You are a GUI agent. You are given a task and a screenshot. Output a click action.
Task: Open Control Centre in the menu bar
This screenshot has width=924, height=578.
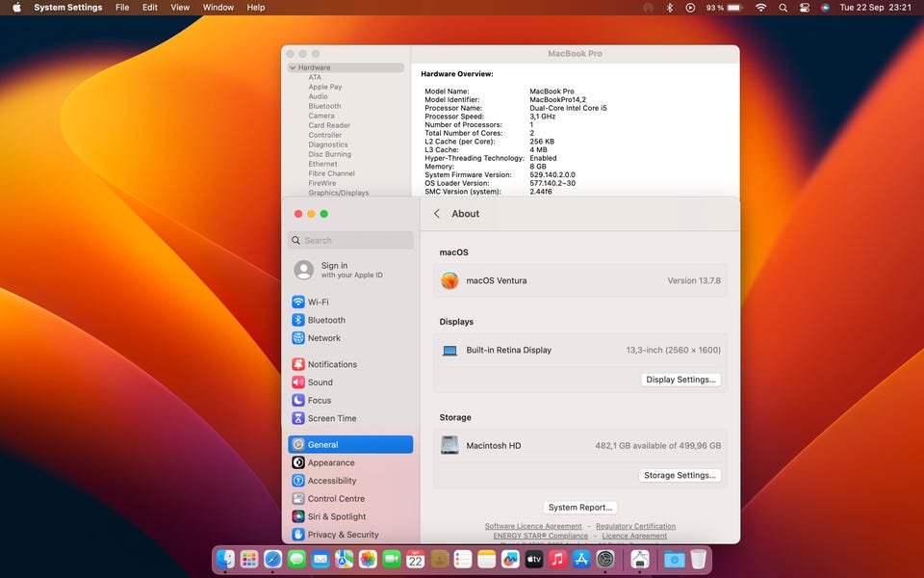pos(805,8)
